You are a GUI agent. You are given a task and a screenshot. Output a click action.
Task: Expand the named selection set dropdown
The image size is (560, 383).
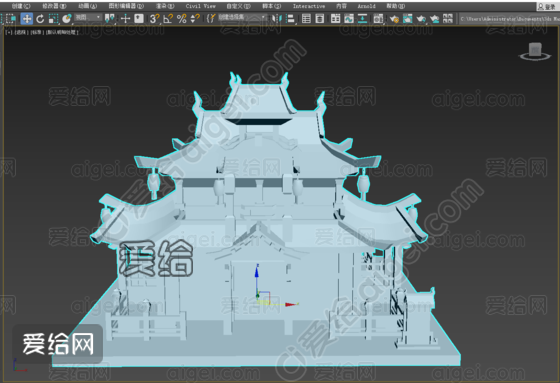242,17
